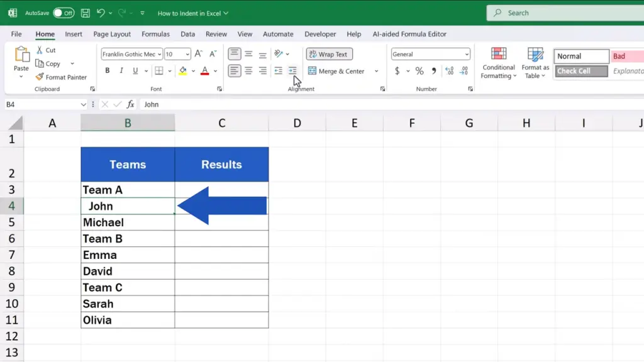Toggle AutoSave switch on
The height and width of the screenshot is (362, 644).
click(63, 13)
